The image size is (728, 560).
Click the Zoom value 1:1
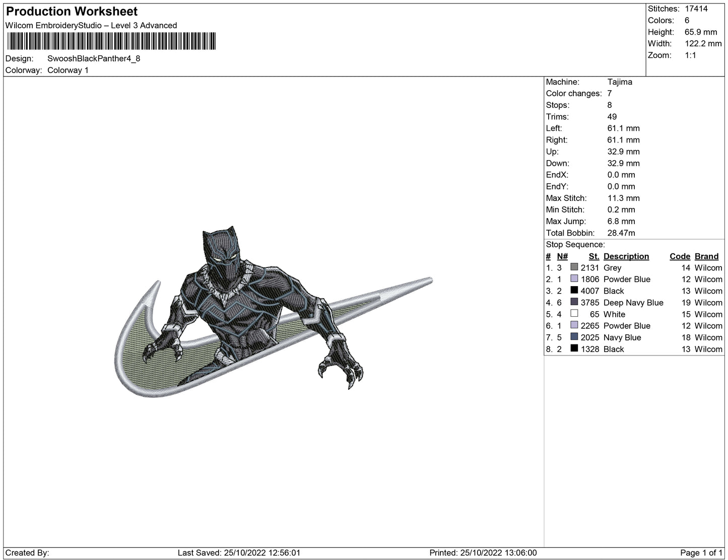(691, 55)
